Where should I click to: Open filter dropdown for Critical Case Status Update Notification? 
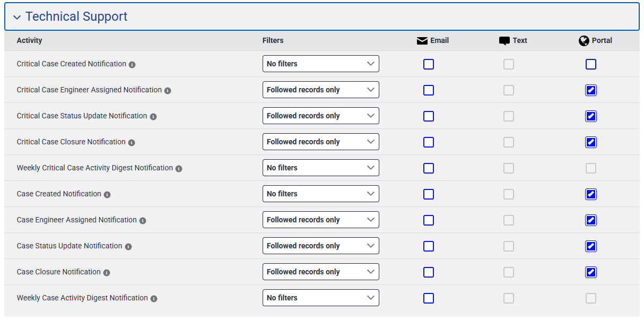(321, 116)
